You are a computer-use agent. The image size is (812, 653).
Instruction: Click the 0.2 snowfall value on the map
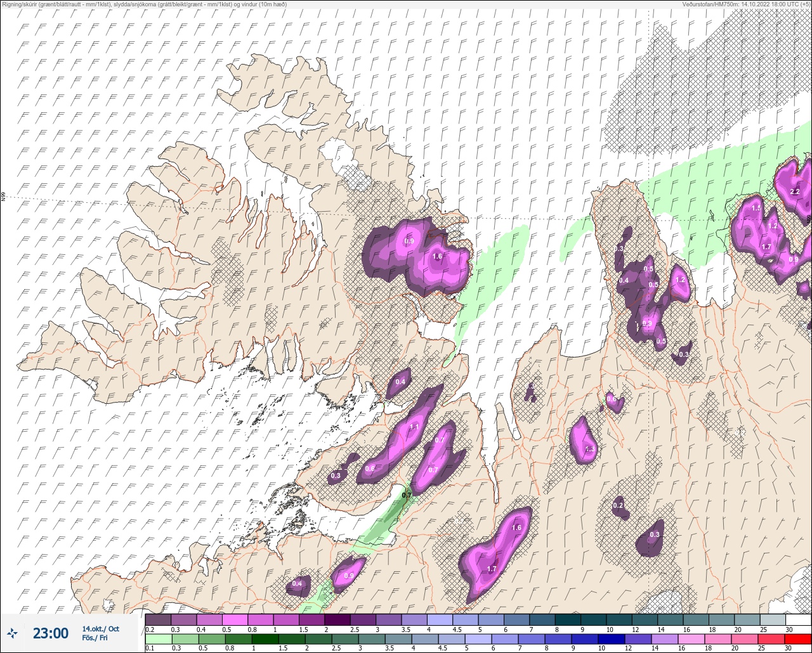[x=618, y=505]
